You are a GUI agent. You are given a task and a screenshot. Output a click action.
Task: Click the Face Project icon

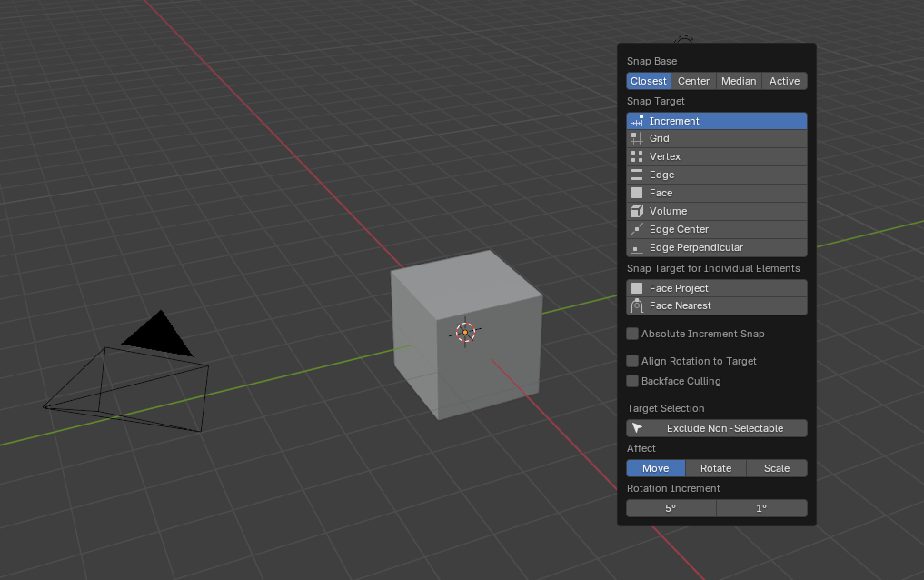pyautogui.click(x=636, y=288)
